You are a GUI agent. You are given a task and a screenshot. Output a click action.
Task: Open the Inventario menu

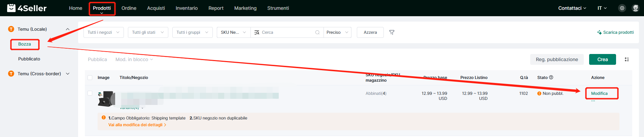click(187, 8)
